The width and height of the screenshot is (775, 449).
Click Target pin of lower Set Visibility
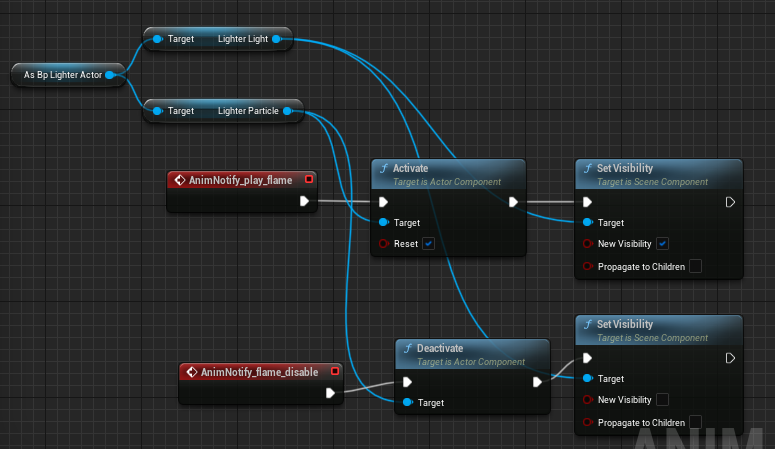coord(588,378)
